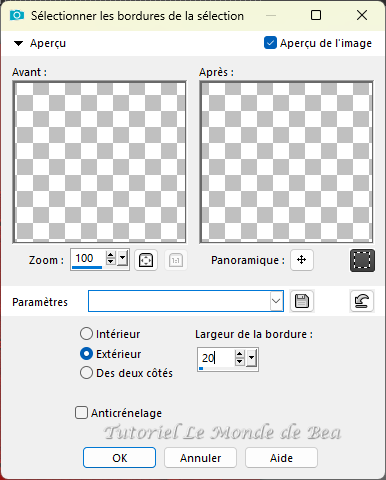This screenshot has width=386, height=480.
Task: Uncheck the Aperçu de l'image checkbox
Action: [270, 43]
